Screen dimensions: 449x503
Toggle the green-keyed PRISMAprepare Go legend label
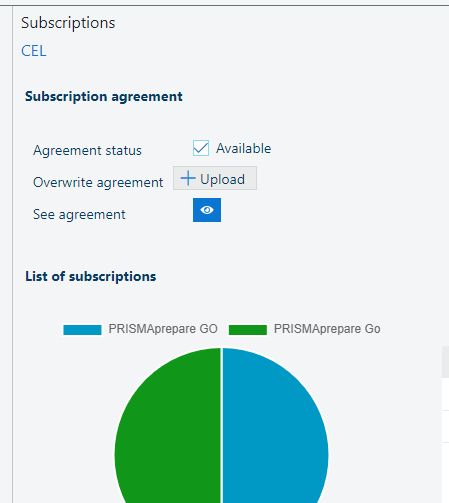coord(327,329)
